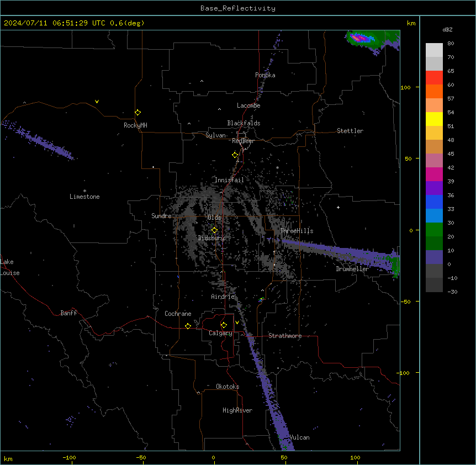476x465 pixels.
Task: Select the Innisfail label
Action: [x=229, y=180]
